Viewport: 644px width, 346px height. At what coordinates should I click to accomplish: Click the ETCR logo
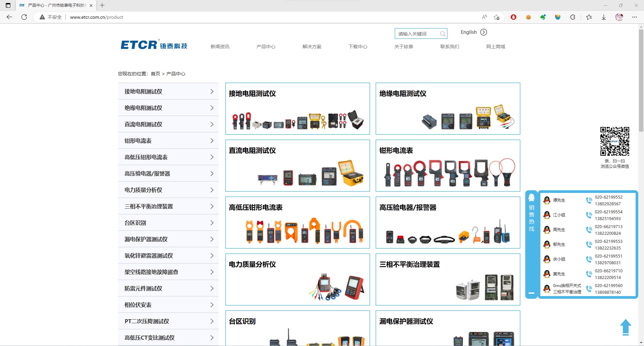[154, 45]
